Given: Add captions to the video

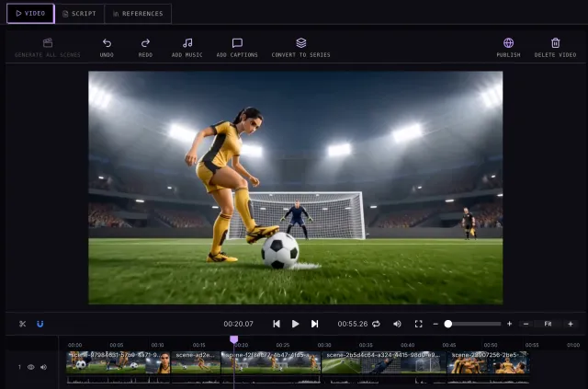Looking at the screenshot, I should [x=237, y=48].
